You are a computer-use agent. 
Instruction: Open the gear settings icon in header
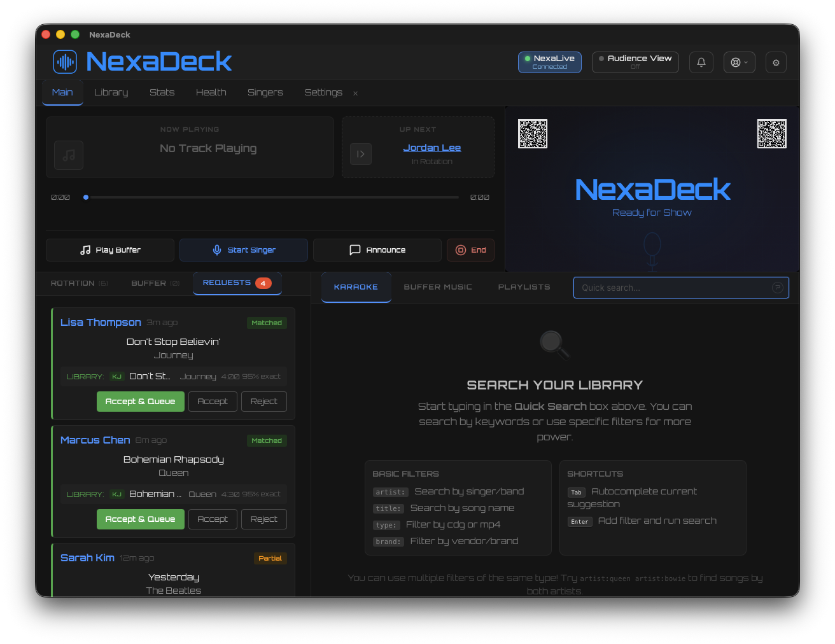pyautogui.click(x=776, y=62)
